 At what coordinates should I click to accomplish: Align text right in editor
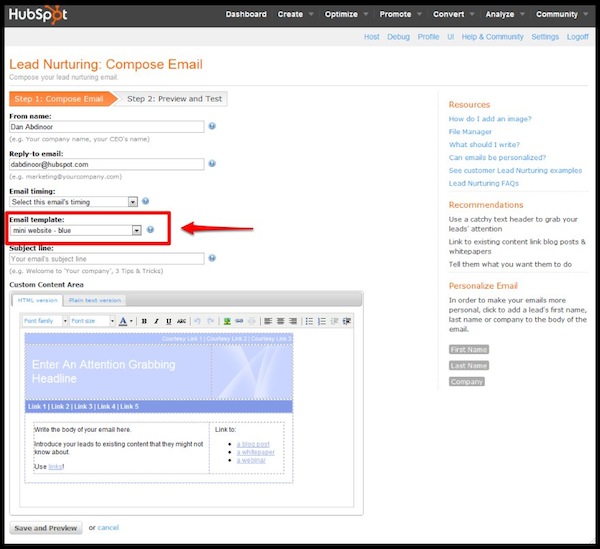coord(293,321)
